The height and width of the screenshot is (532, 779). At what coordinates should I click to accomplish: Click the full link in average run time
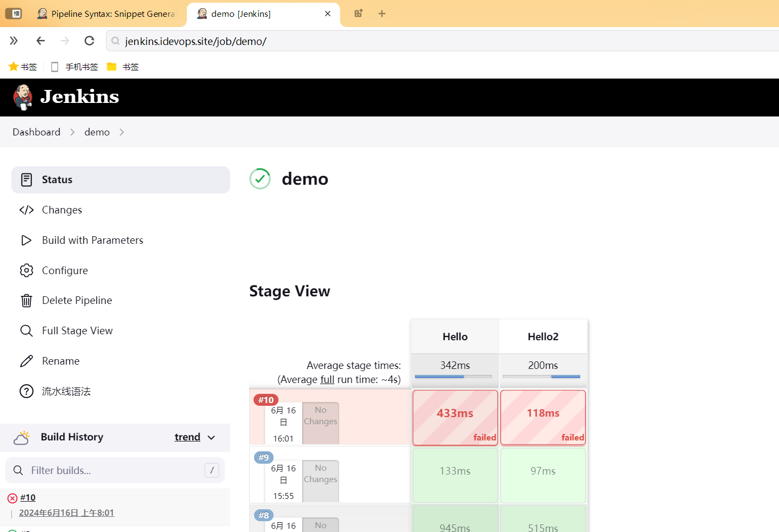click(327, 380)
